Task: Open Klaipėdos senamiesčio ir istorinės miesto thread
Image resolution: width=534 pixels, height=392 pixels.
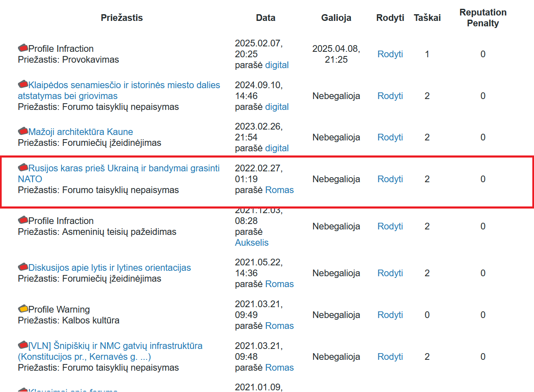Action: 124,85
